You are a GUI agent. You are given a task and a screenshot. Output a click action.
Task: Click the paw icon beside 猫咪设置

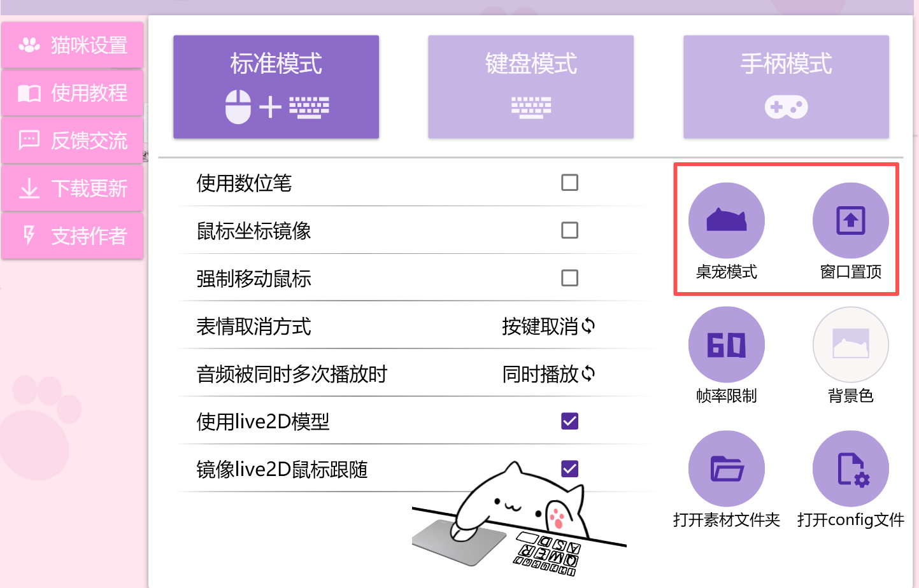click(x=29, y=45)
